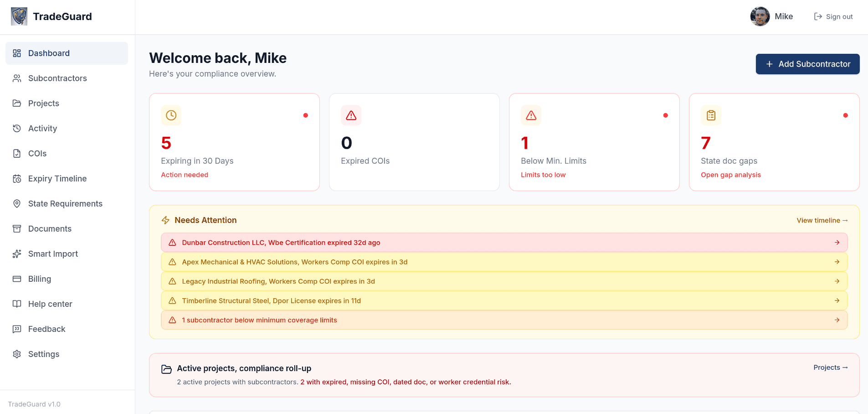This screenshot has height=414, width=868.
Task: Follow the Projects link in roll-up card
Action: tap(831, 367)
